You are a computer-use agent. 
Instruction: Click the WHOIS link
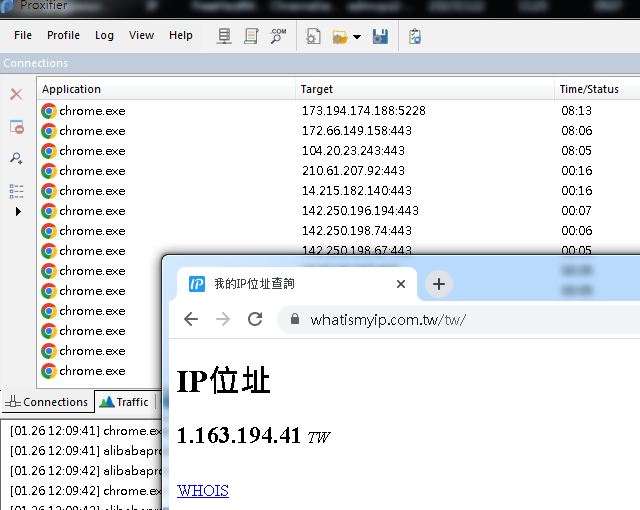[203, 491]
